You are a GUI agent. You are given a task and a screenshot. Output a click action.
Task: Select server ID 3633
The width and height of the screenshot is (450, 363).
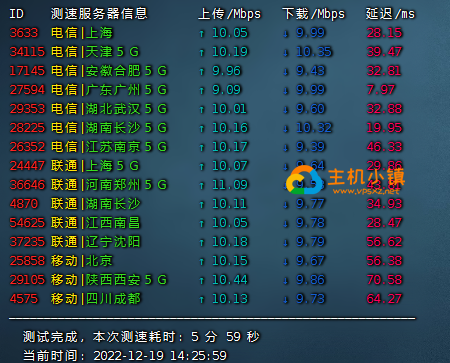click(x=24, y=33)
